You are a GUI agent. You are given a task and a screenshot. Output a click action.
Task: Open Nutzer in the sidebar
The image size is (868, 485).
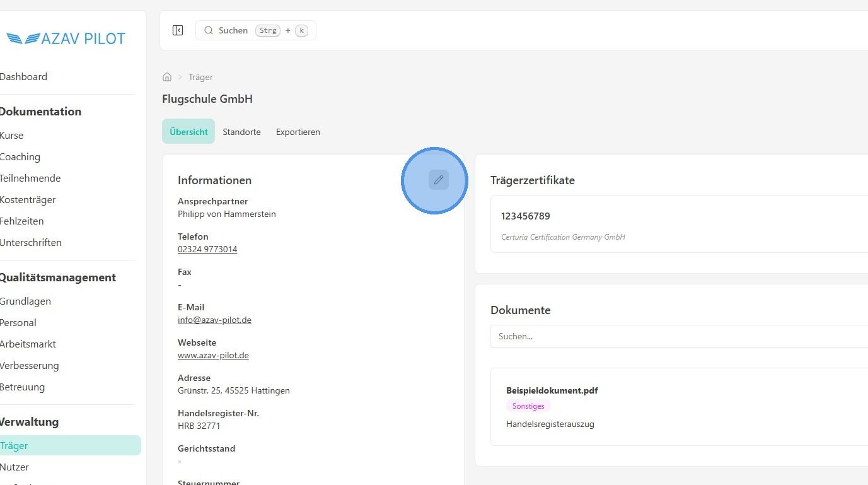[x=14, y=467]
